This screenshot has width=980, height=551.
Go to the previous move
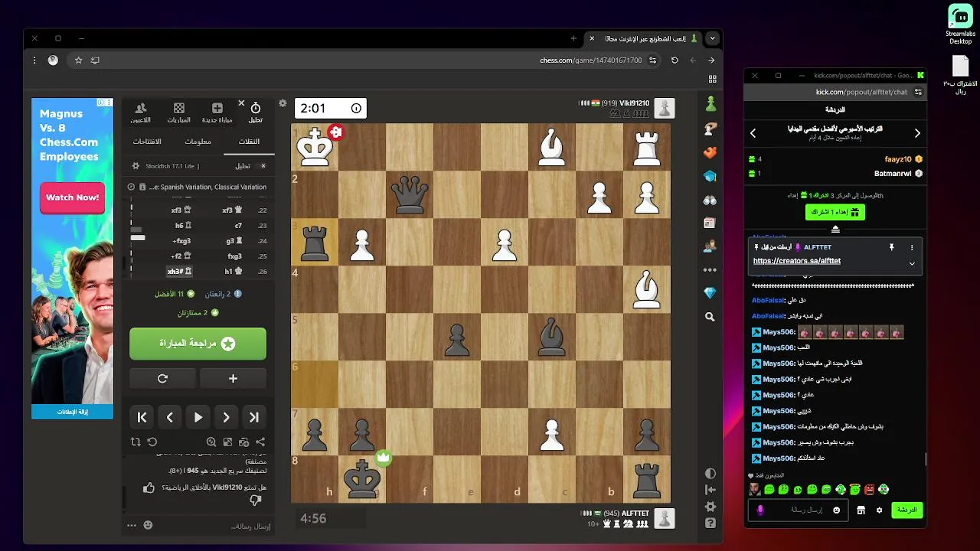point(170,417)
